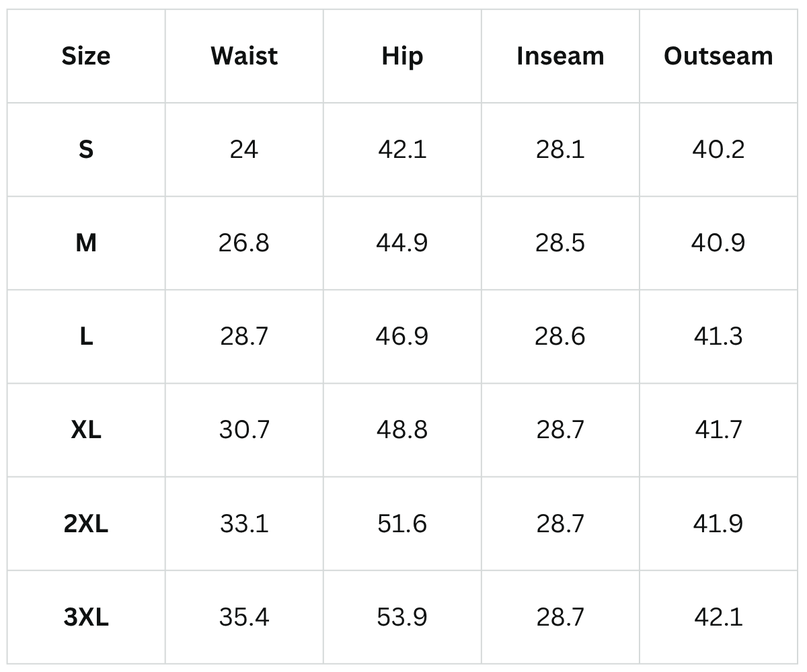Select the XL size row label

(x=86, y=429)
